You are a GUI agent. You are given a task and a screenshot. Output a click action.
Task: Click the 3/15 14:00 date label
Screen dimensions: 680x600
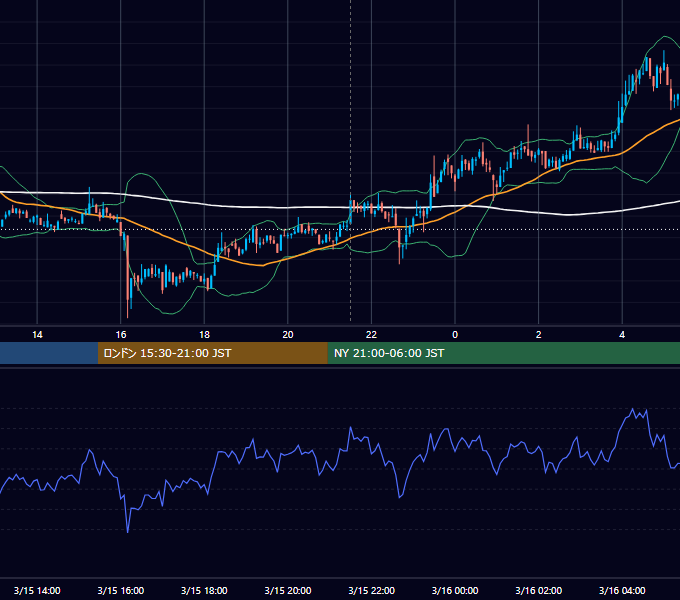[x=37, y=590]
